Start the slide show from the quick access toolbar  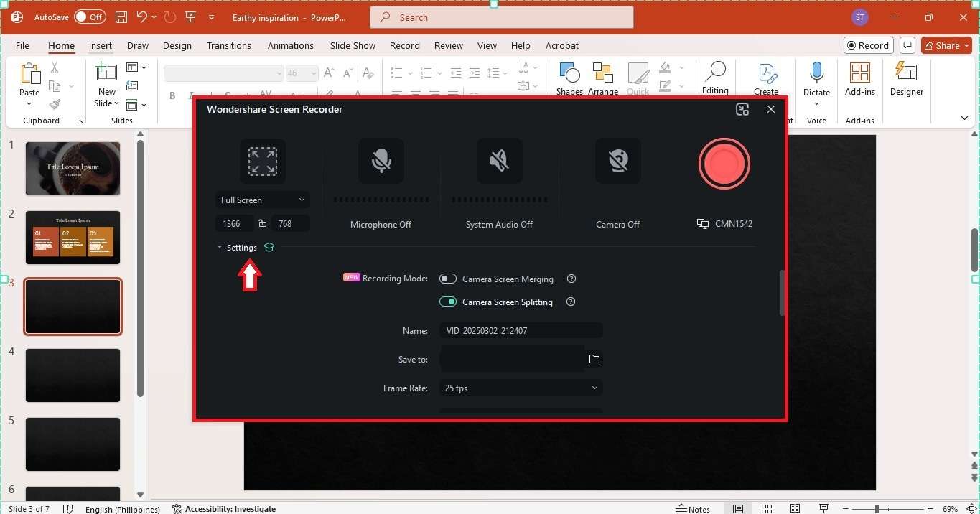click(190, 17)
